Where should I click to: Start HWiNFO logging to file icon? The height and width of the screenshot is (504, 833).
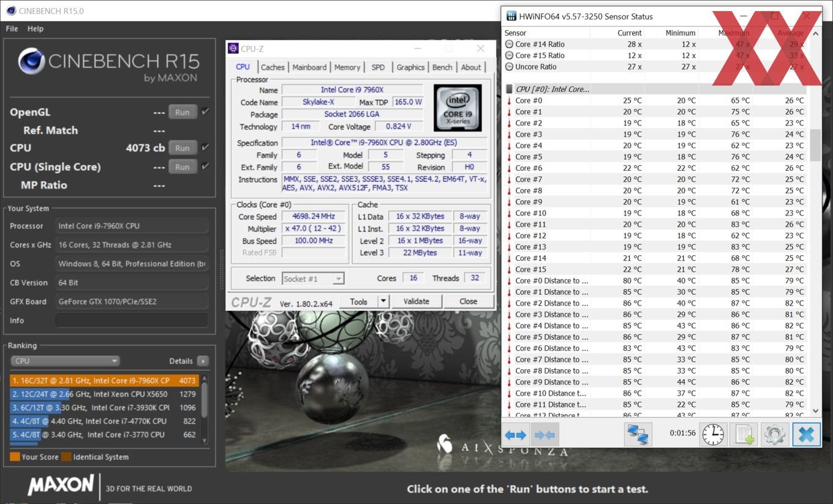tap(744, 435)
